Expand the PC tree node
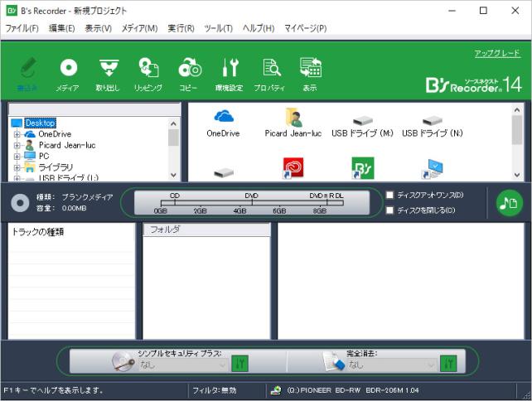This screenshot has height=401, width=532. pyautogui.click(x=17, y=157)
